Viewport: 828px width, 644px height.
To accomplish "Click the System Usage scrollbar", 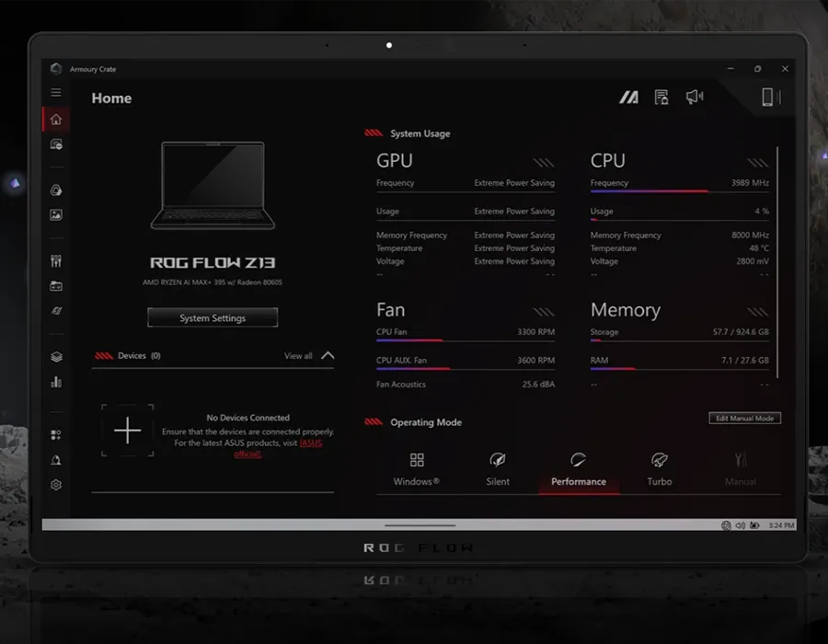I will [777, 262].
